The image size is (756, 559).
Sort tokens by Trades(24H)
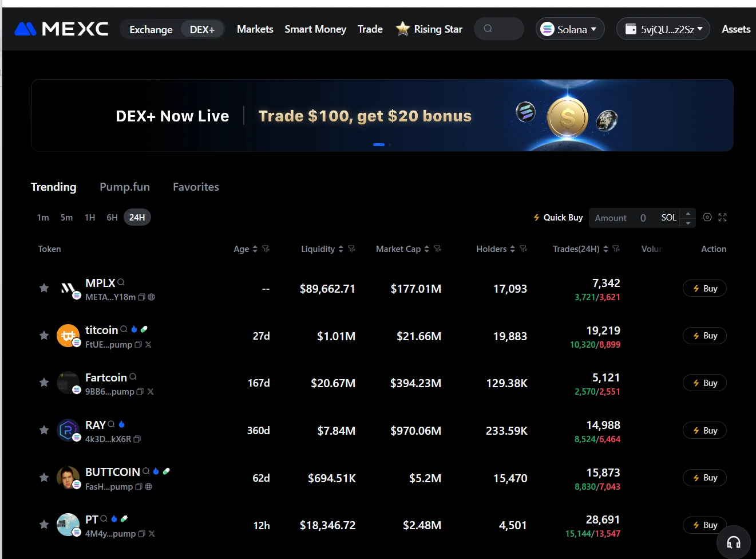pyautogui.click(x=605, y=249)
